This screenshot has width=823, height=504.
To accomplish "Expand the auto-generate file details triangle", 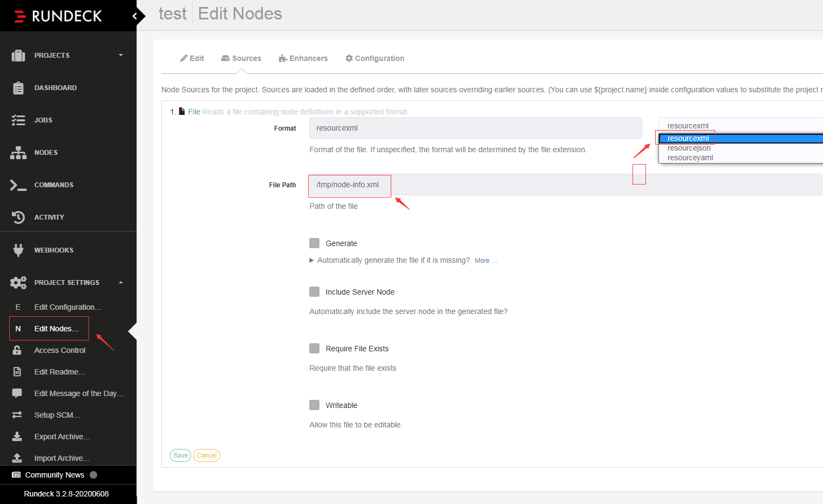I will pos(311,260).
